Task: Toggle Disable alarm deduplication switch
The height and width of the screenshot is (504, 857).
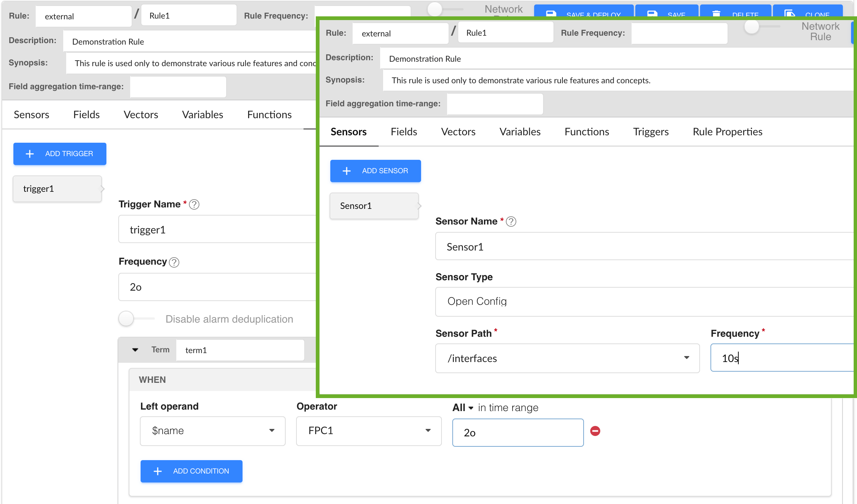Action: click(127, 319)
